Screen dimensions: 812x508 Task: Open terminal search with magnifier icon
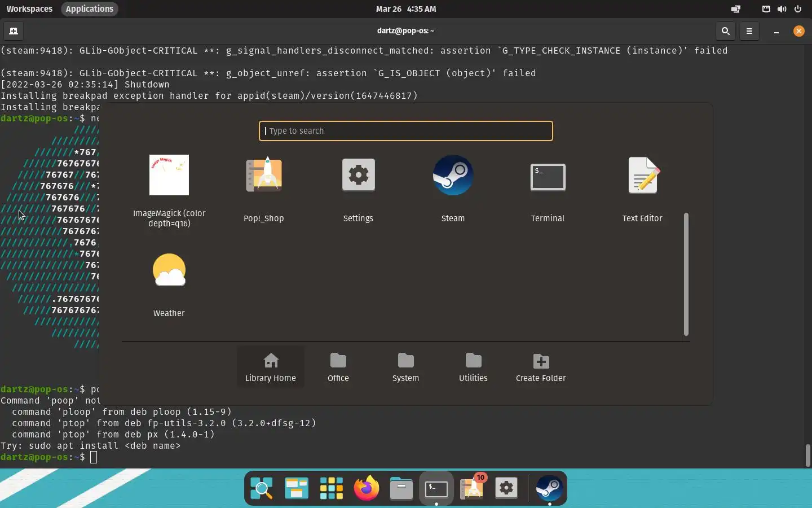(x=726, y=31)
